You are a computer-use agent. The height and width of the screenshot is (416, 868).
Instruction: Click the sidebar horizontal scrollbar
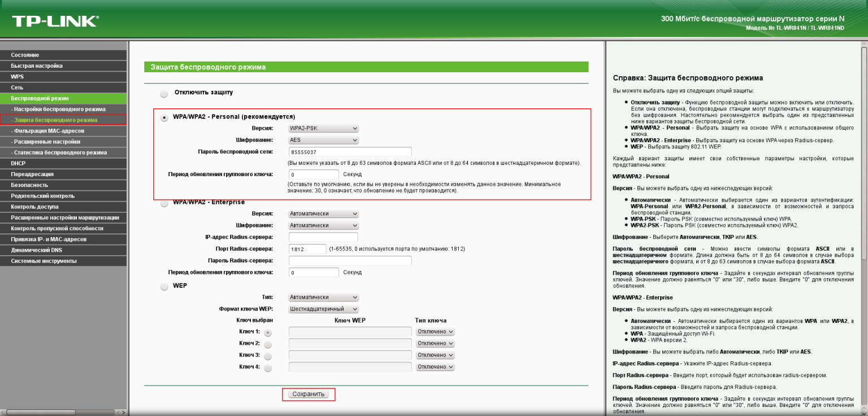[62, 413]
